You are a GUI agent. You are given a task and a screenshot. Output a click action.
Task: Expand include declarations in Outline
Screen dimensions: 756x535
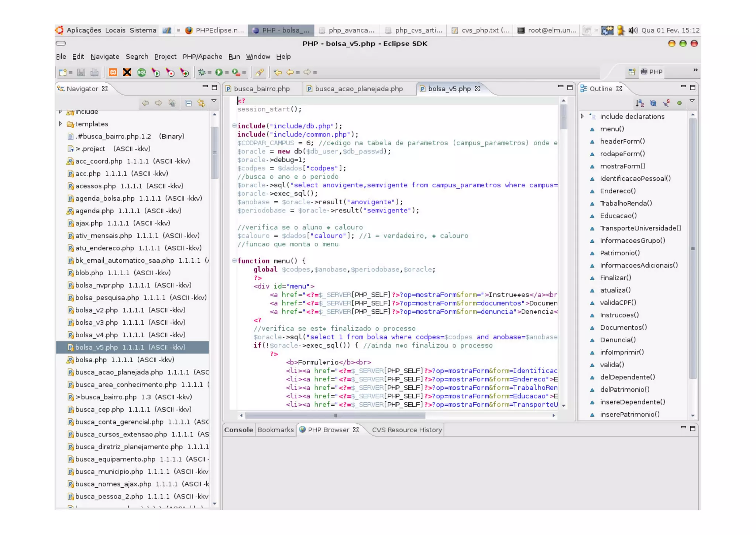pos(582,116)
